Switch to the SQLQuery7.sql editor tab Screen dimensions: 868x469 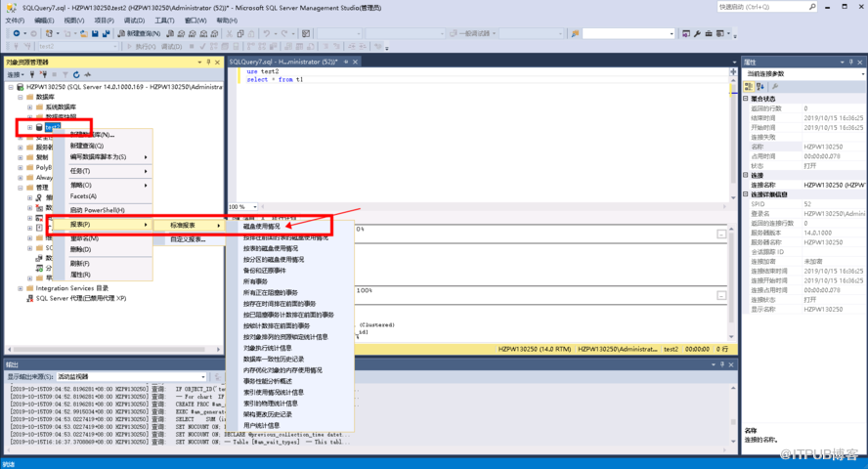[282, 62]
